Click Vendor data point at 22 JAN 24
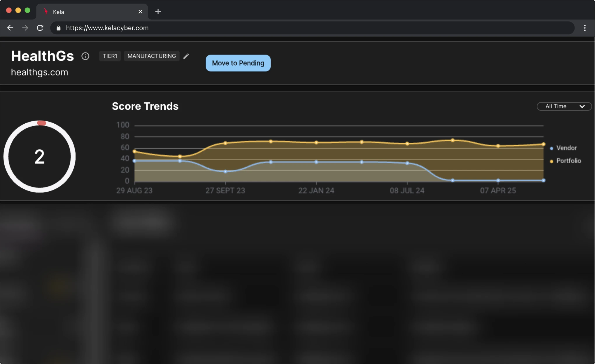 tap(316, 162)
